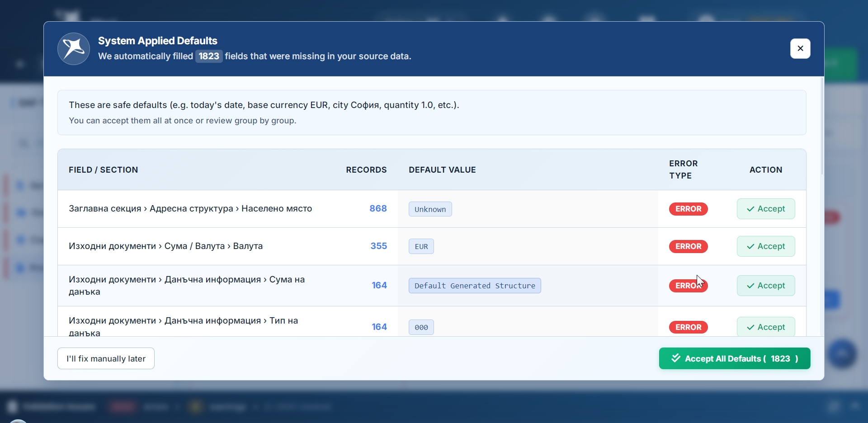
Task: Click the 000 default value chip
Action: tap(421, 327)
